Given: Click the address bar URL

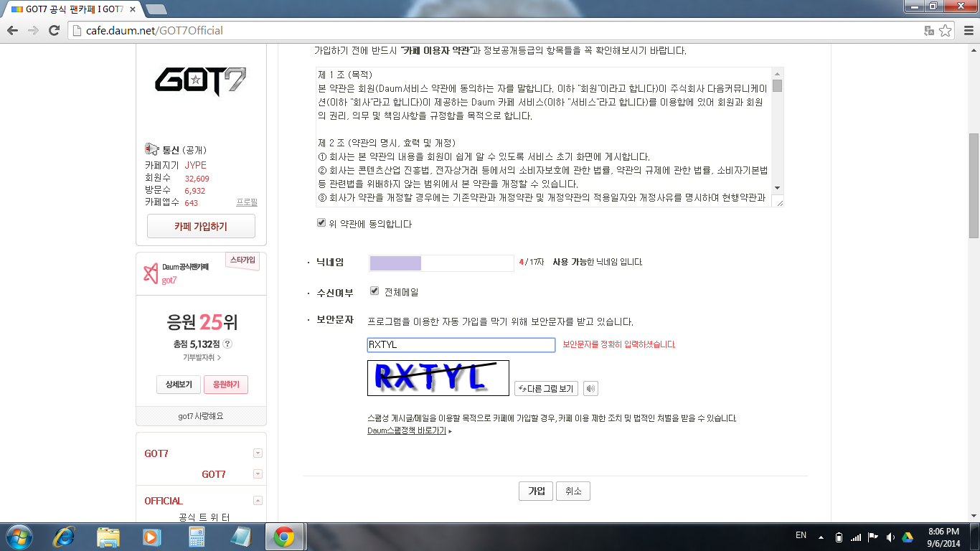Looking at the screenshot, I should point(155,31).
